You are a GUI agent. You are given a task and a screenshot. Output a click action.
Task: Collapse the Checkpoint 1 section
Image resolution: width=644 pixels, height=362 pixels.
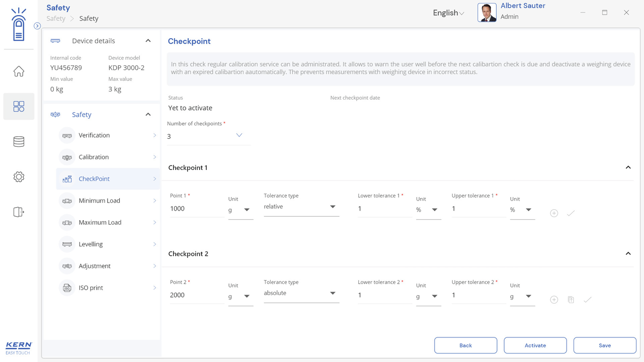[628, 167]
